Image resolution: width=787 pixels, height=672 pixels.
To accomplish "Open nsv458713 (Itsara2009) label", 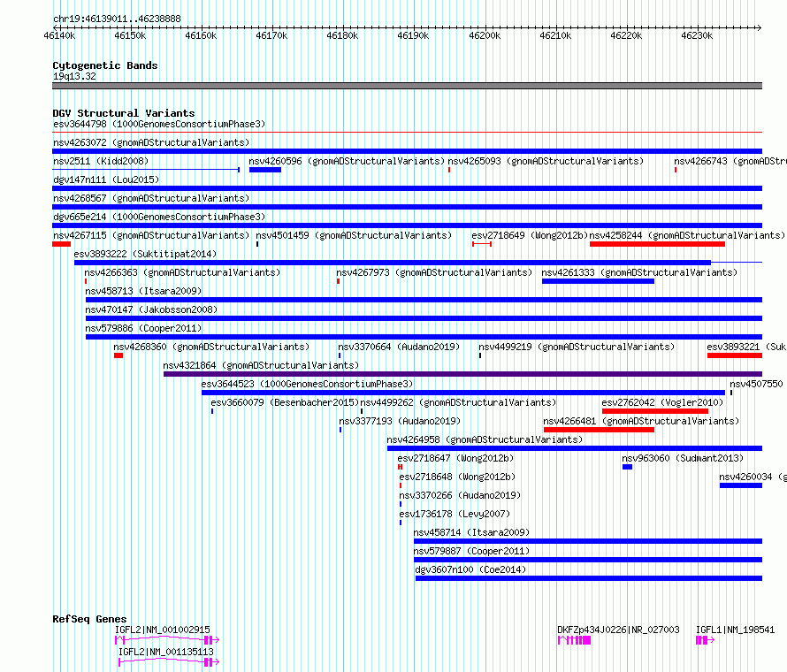I will 143,291.
